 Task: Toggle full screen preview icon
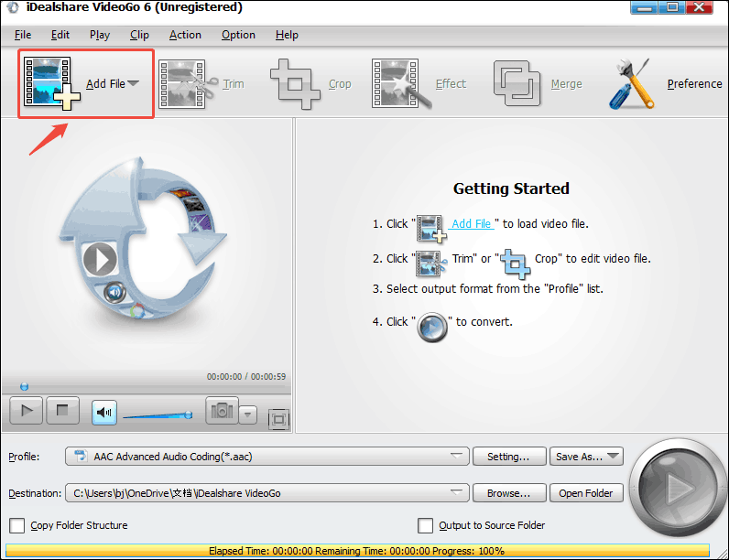(278, 420)
